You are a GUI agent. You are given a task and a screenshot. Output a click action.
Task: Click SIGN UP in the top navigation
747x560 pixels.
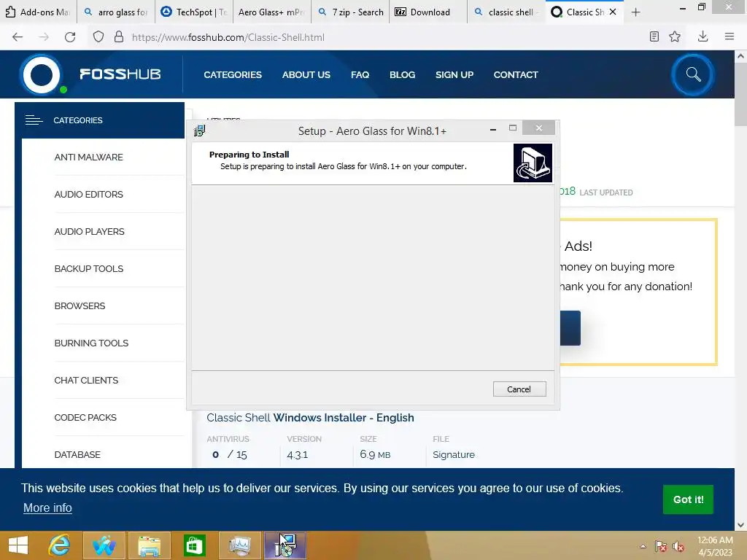pyautogui.click(x=454, y=75)
